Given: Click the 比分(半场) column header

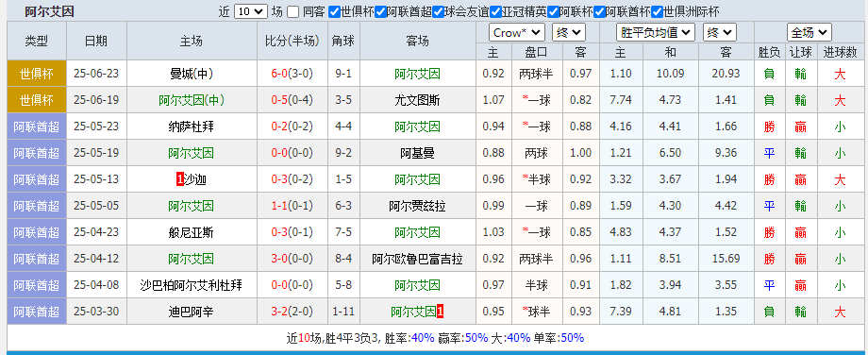Looking at the screenshot, I should point(292,41).
